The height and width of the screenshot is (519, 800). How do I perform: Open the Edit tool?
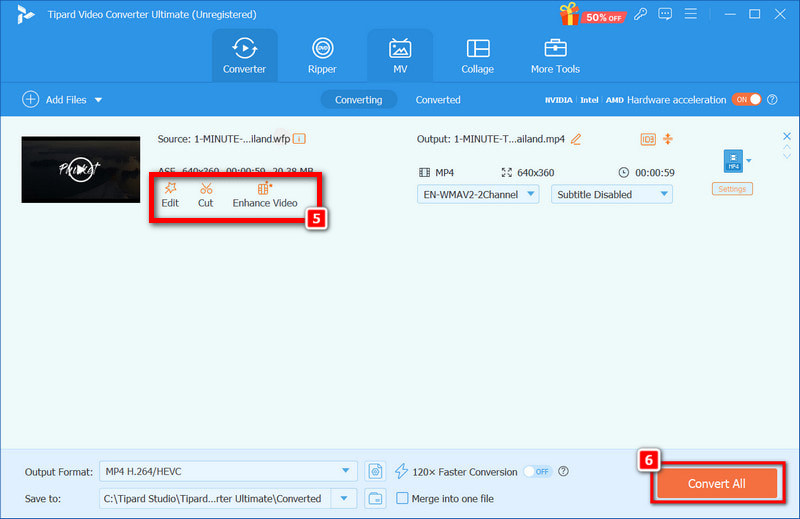[x=170, y=195]
